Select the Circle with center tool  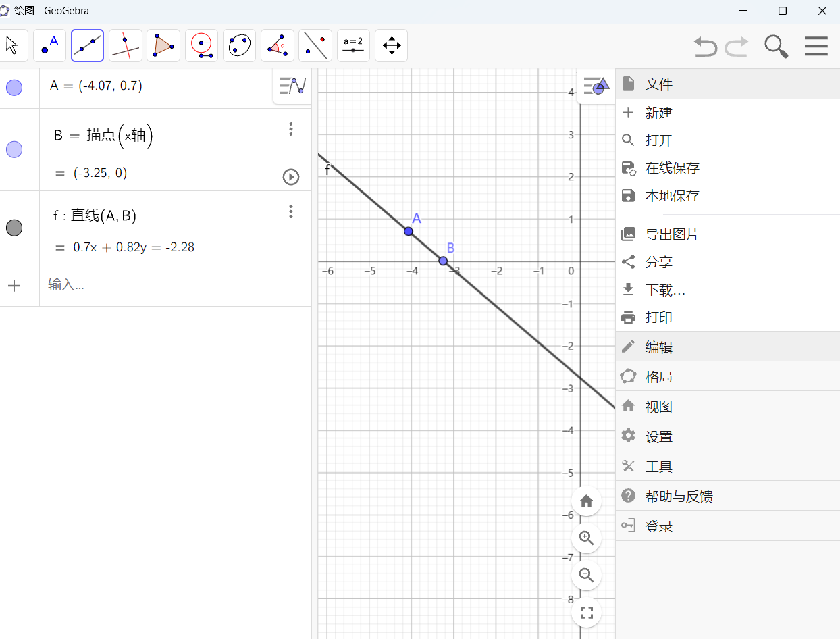tap(202, 45)
